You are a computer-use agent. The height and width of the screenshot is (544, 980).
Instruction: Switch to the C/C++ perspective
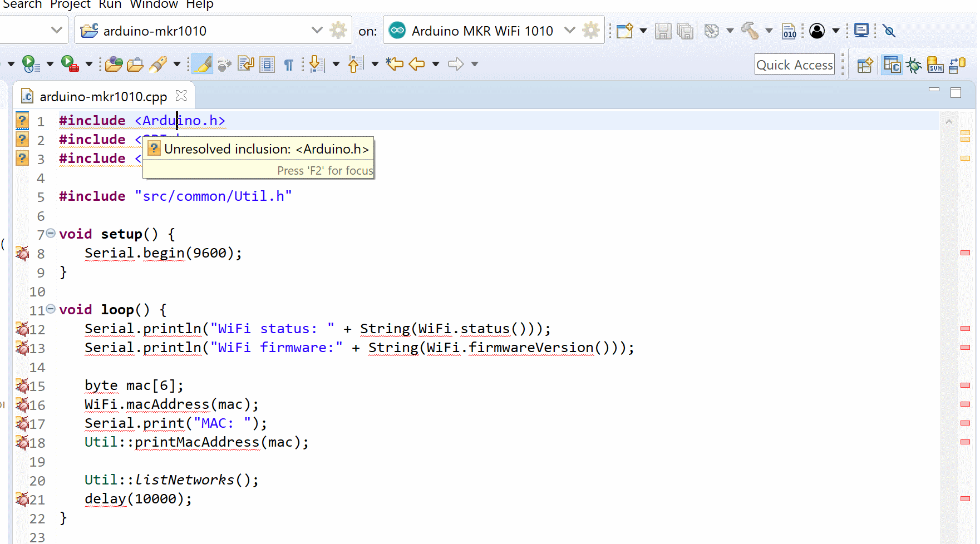click(892, 65)
